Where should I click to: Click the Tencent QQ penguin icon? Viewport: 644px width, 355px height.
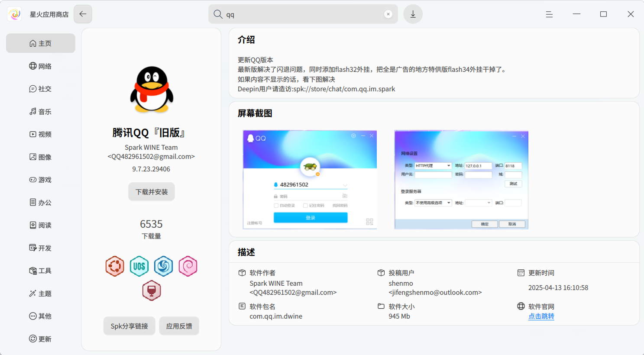151,90
